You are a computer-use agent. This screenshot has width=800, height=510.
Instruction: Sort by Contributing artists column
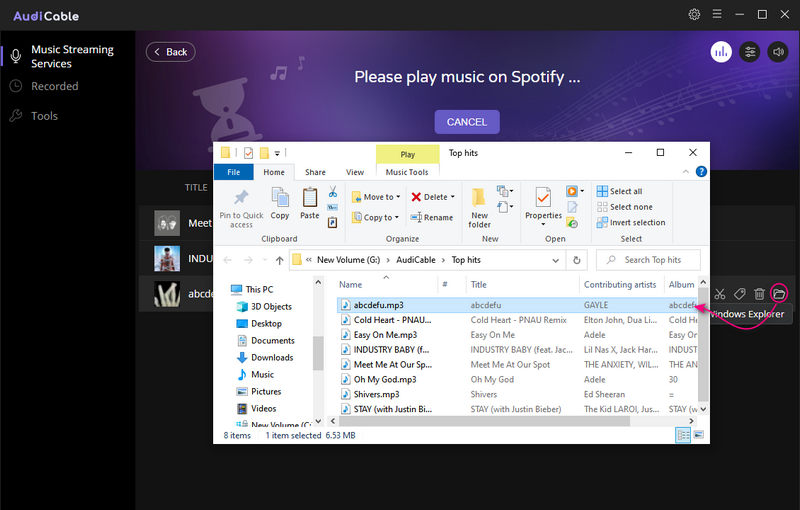tap(620, 285)
